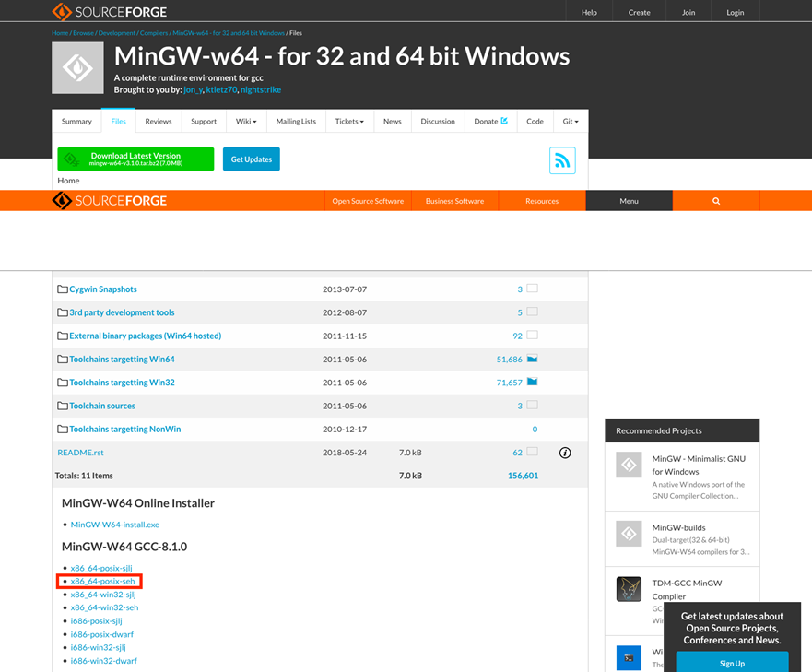This screenshot has height=672, width=812.
Task: Click Compilers breadcrumb link
Action: coord(154,32)
